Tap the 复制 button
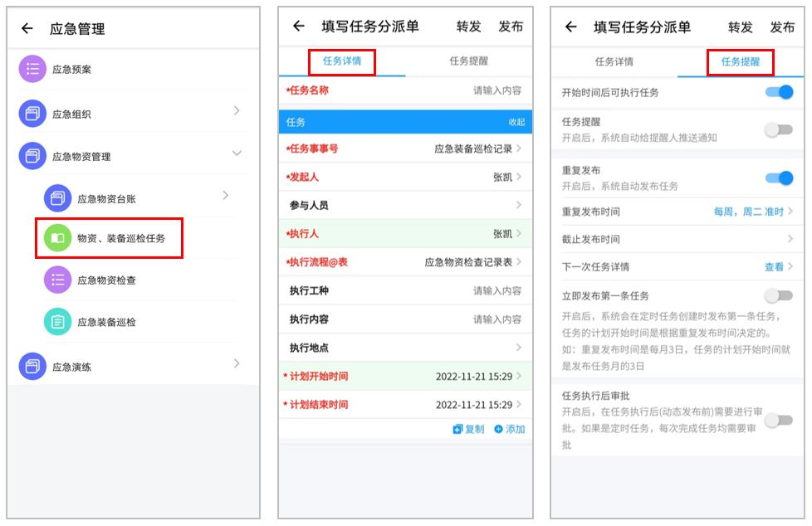Screen dimensions: 812x526 click(x=468, y=429)
